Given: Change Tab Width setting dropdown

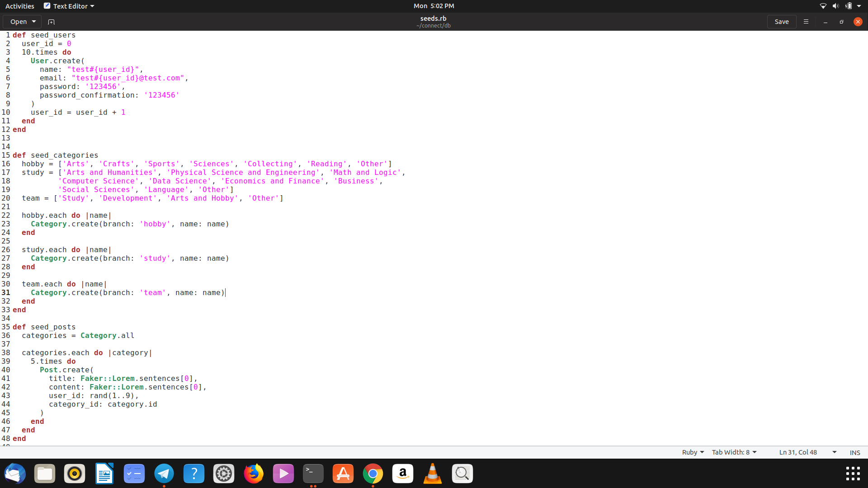Looking at the screenshot, I should 734,452.
